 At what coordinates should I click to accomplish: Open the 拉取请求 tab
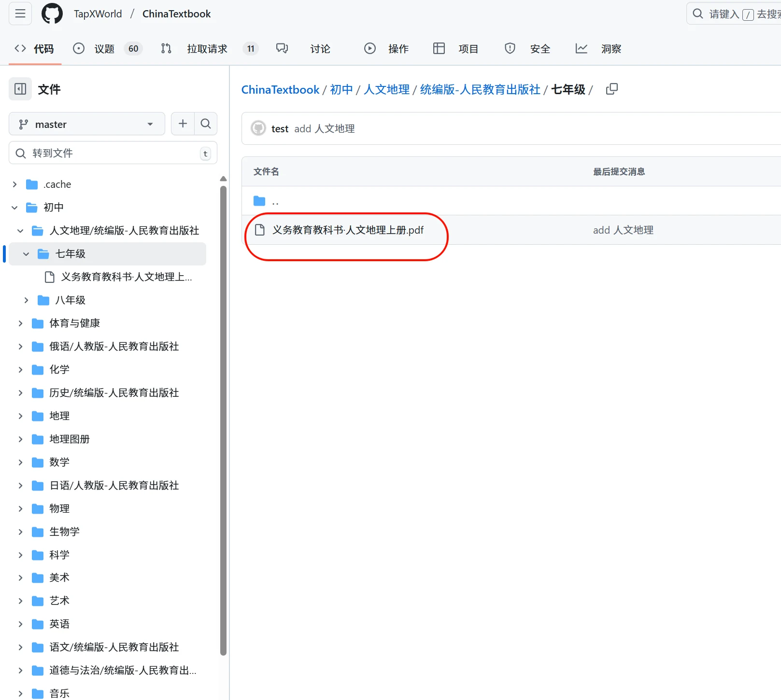point(207,49)
